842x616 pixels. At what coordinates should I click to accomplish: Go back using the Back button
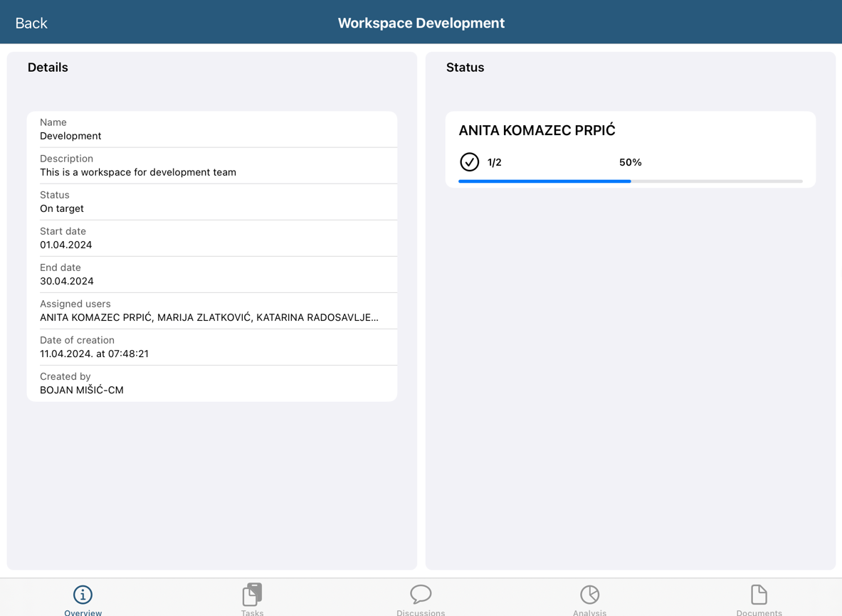[31, 23]
